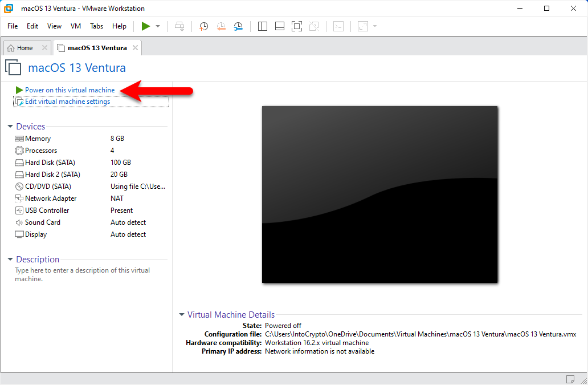Click the 100 GB hard disk value
The width and height of the screenshot is (588, 385).
(x=121, y=163)
